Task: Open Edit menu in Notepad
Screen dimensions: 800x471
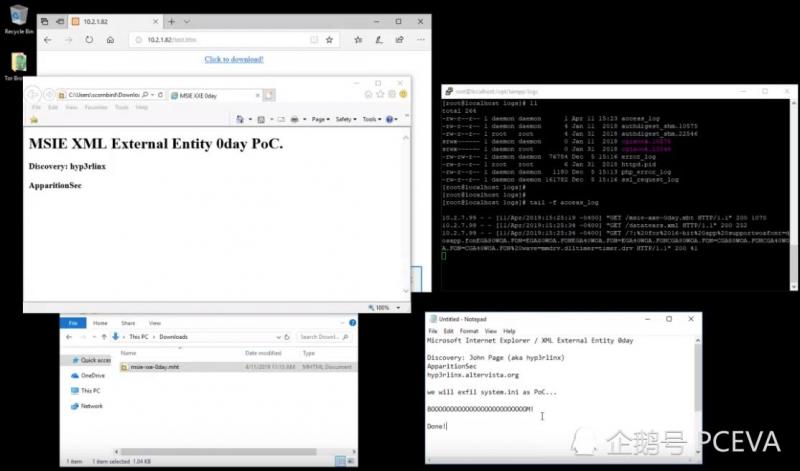Action: click(448, 331)
